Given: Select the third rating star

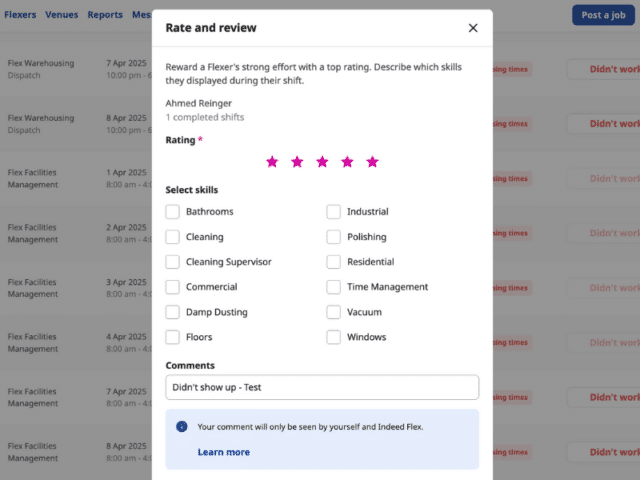Looking at the screenshot, I should pos(322,162).
